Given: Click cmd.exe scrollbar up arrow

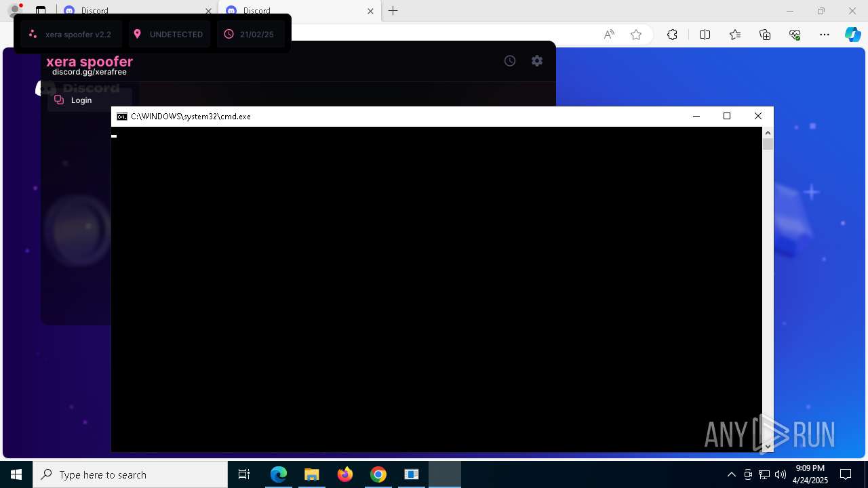Looking at the screenshot, I should [x=768, y=133].
